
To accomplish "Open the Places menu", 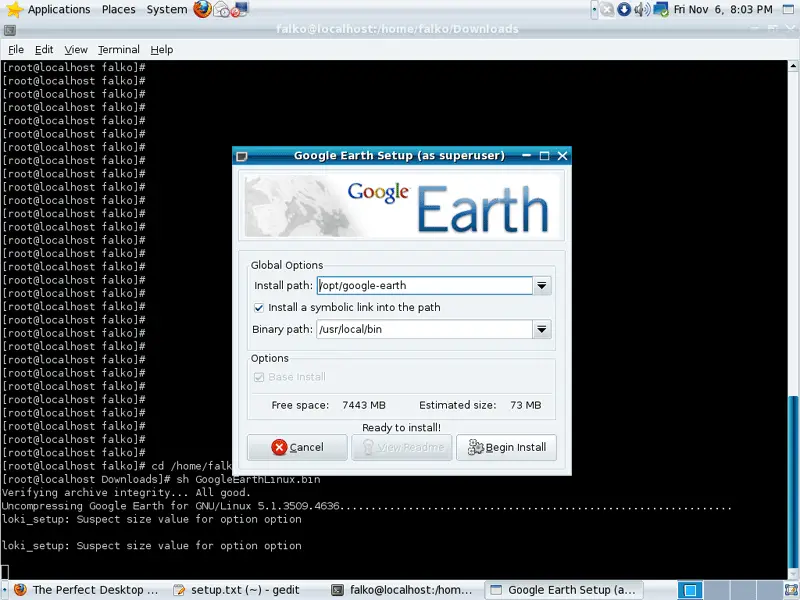I will pyautogui.click(x=118, y=9).
